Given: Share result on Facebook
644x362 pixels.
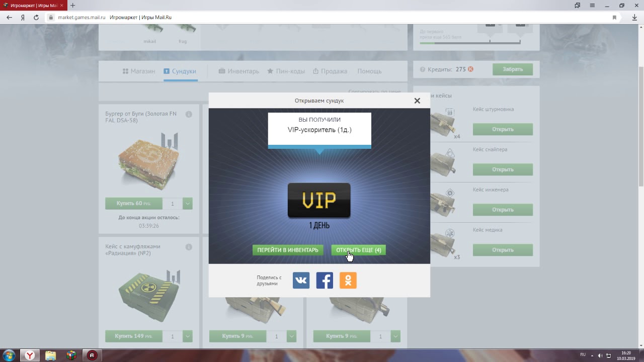Looking at the screenshot, I should coord(325,280).
